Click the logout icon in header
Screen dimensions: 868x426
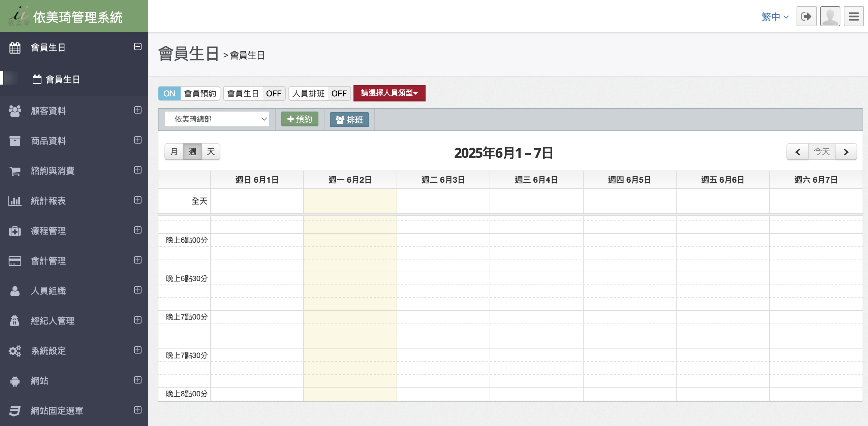pyautogui.click(x=806, y=16)
